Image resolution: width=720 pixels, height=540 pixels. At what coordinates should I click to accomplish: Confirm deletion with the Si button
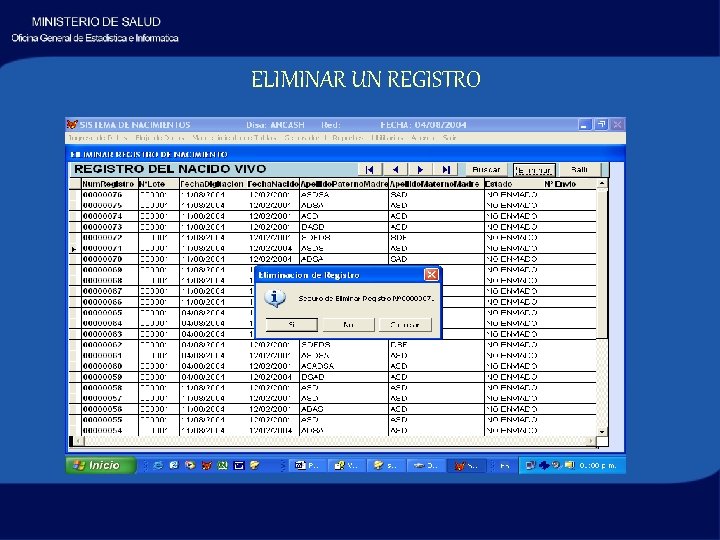[292, 325]
